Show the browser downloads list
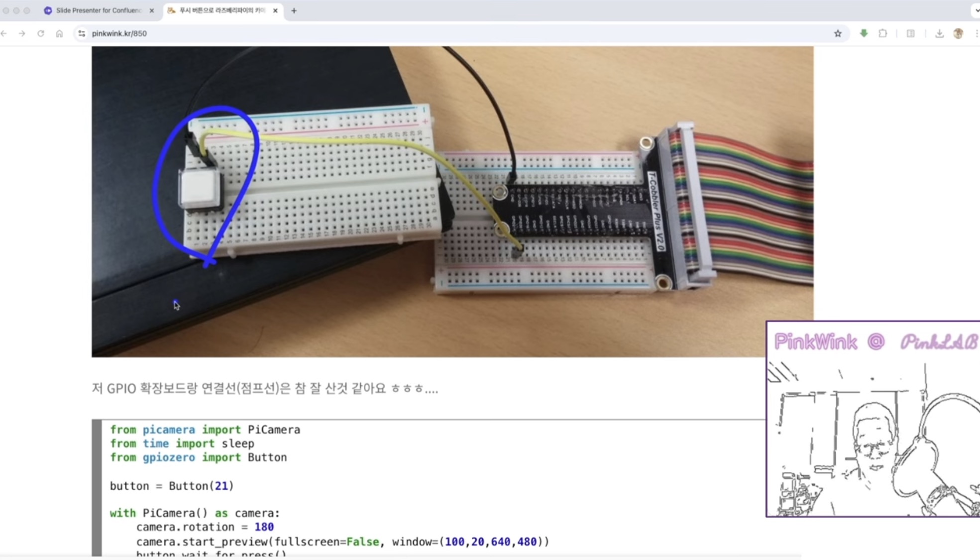980x560 pixels. pos(939,33)
